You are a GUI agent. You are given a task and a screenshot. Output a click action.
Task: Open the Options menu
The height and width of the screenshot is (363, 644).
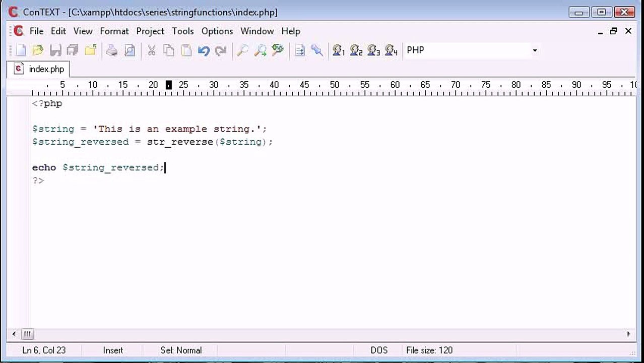point(217,31)
